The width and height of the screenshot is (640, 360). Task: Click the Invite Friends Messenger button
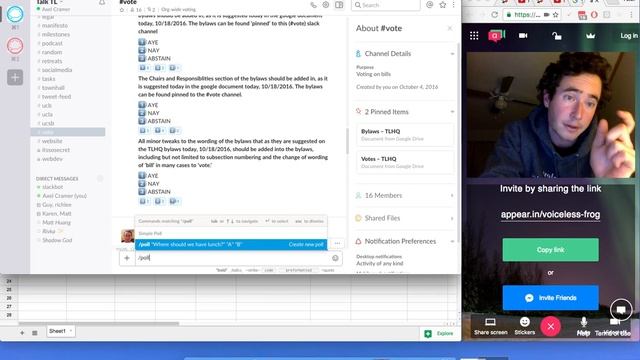(551, 298)
